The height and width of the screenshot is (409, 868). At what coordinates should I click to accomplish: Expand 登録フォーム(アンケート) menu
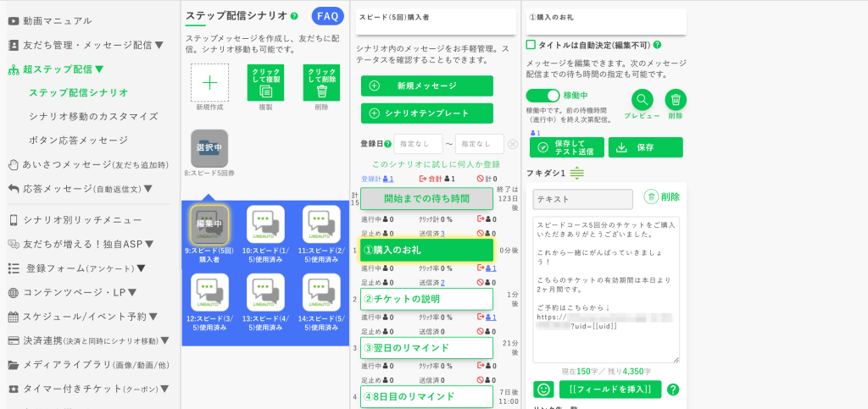point(77,268)
